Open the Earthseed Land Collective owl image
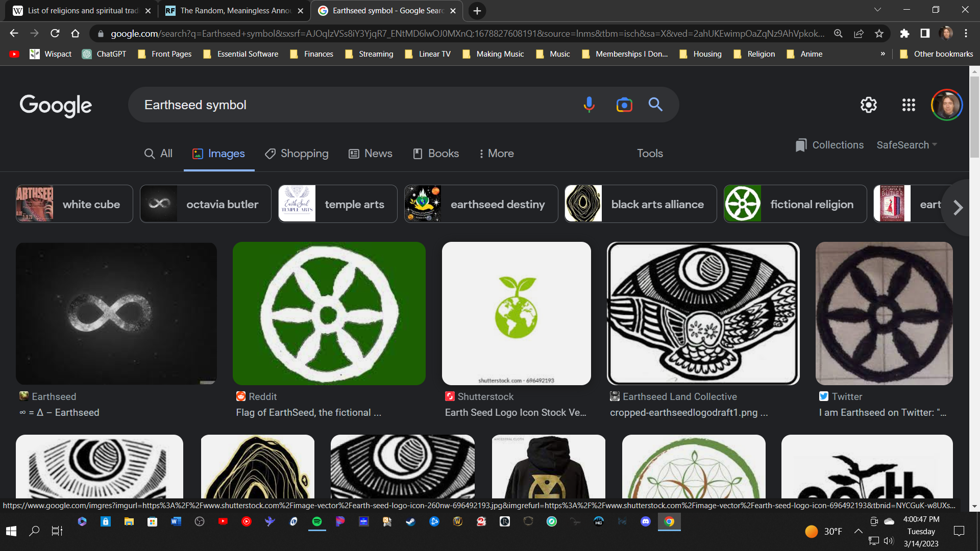 703,313
